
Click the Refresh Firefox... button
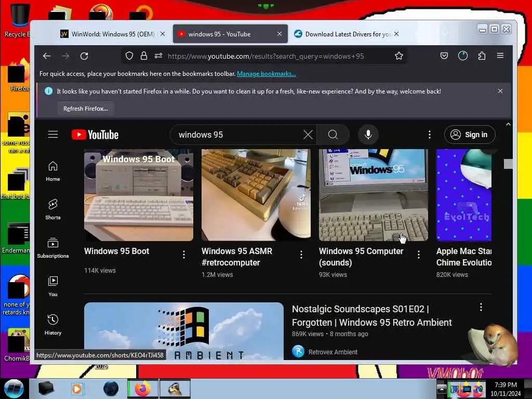[86, 109]
